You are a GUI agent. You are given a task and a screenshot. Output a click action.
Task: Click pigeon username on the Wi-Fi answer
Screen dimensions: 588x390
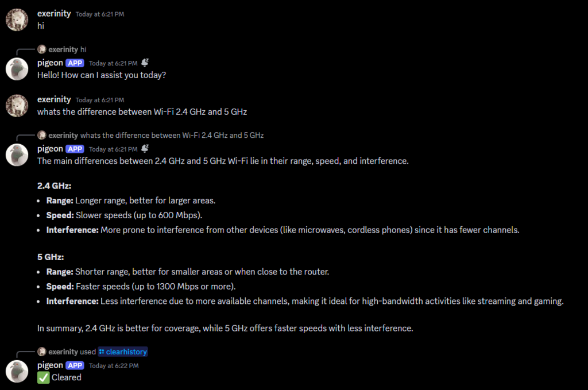[50, 149]
